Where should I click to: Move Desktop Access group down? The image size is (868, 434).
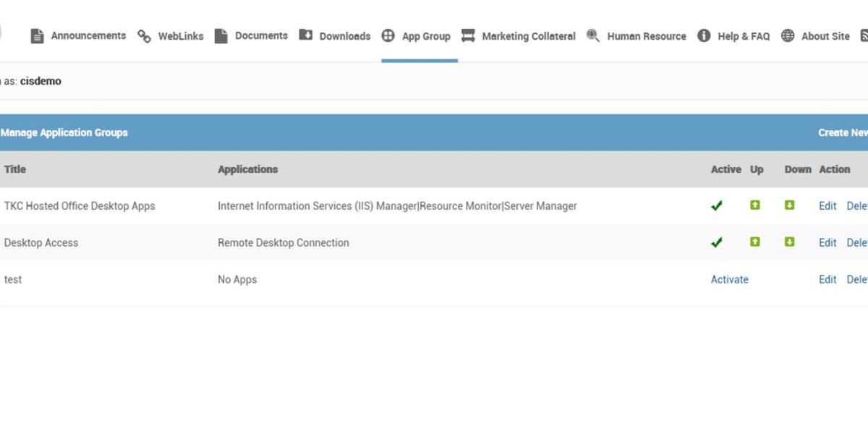coord(790,242)
